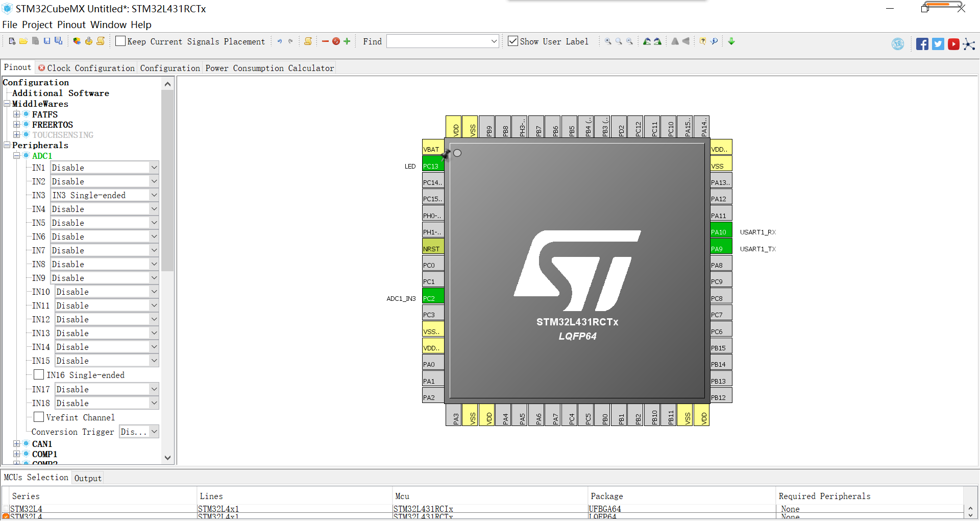Viewport: 980px width, 521px height.
Task: Collapse the ADC1 peripheral node
Action: 17,156
